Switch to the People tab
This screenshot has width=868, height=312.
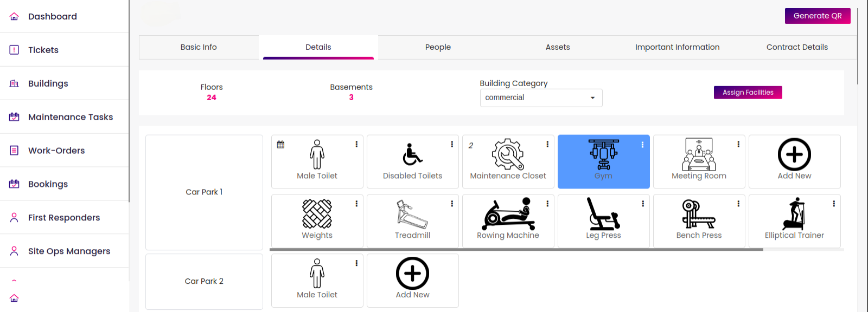438,47
